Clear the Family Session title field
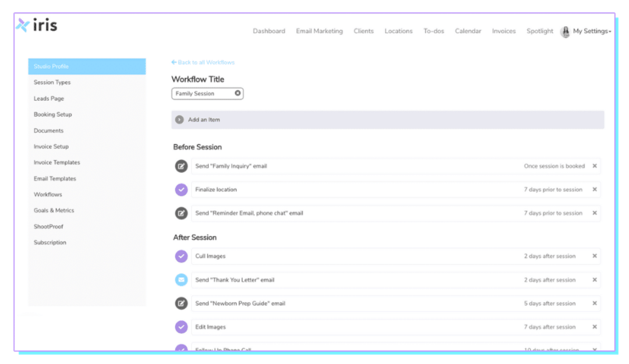The height and width of the screenshot is (364, 629). tap(238, 93)
